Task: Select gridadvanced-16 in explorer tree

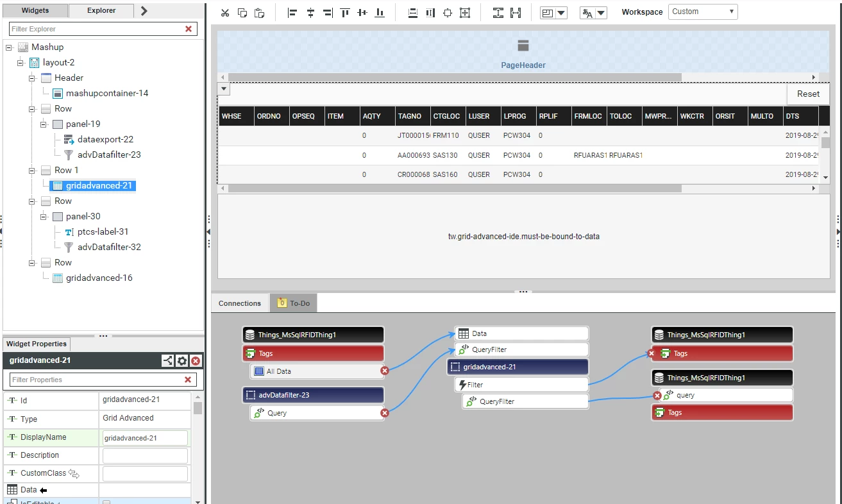Action: pyautogui.click(x=99, y=278)
